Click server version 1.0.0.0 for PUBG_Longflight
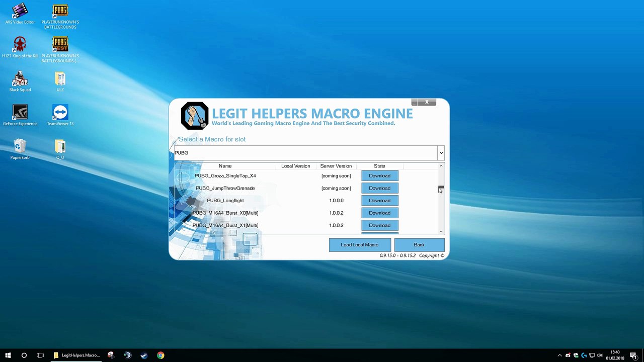The width and height of the screenshot is (644, 362). 336,201
